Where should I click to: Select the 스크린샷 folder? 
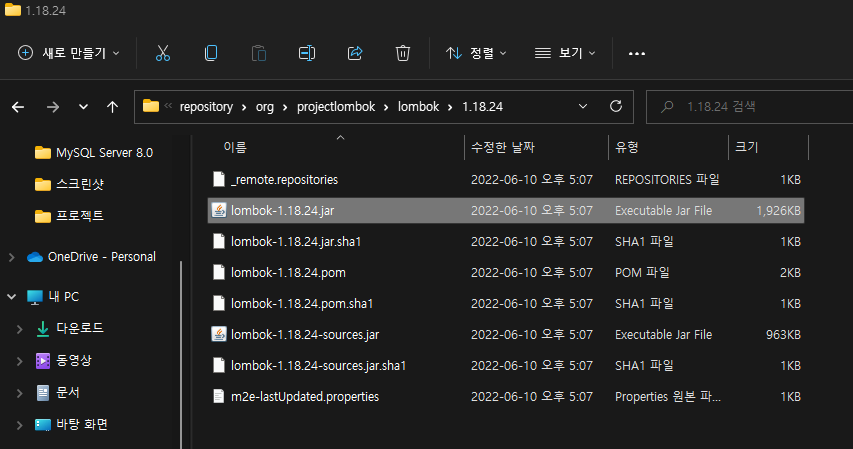point(69,184)
